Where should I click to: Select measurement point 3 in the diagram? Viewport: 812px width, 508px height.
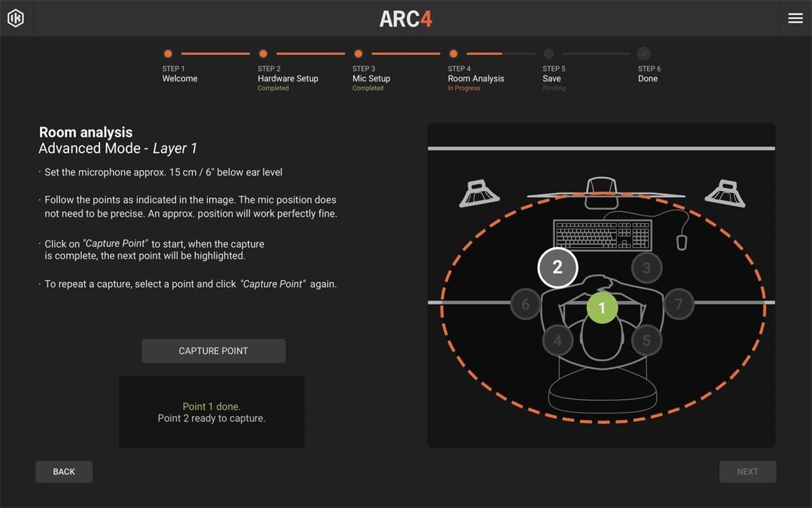(646, 268)
